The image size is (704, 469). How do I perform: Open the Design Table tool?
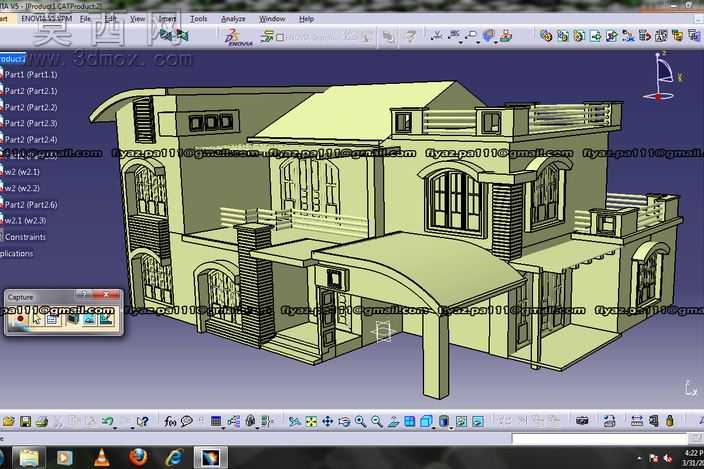click(216, 421)
